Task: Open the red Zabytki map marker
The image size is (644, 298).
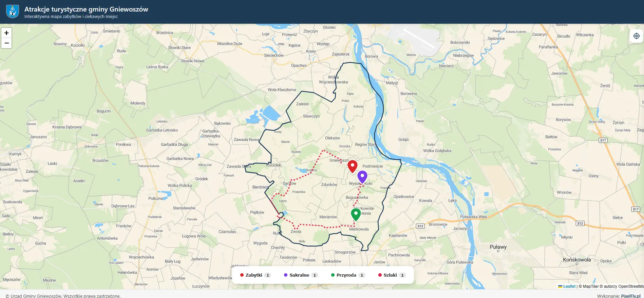Action: point(353,166)
